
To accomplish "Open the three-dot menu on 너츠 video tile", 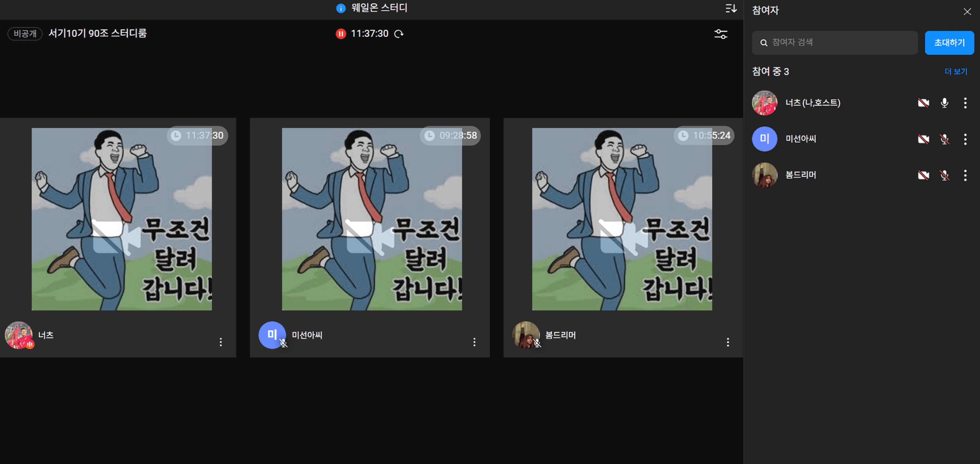I will point(221,342).
